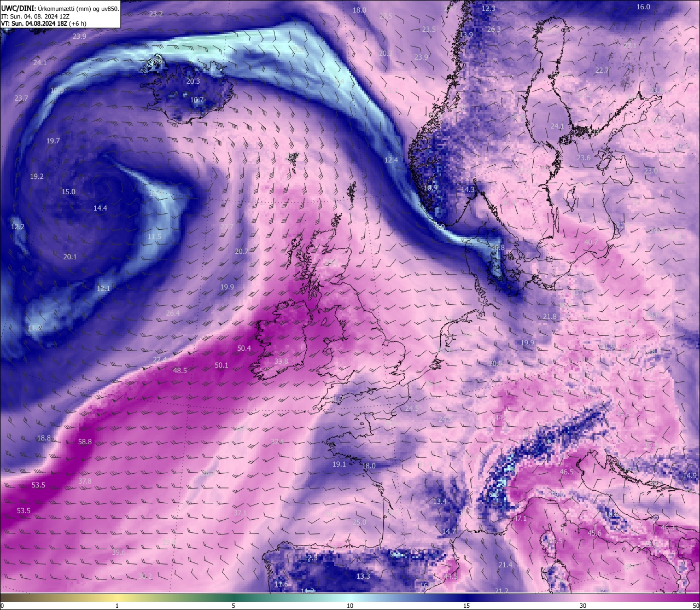Click the 20.1 value label

[70, 257]
